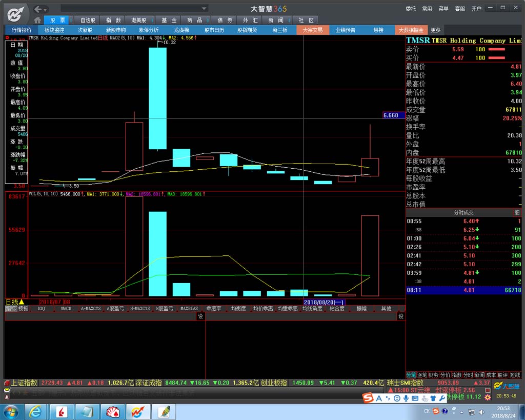Switch to the 短线 bottom tab

click(x=515, y=375)
